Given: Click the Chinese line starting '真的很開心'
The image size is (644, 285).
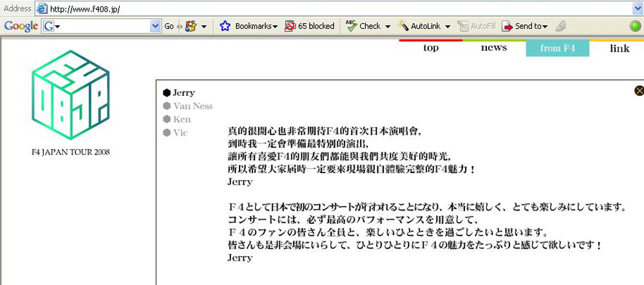Looking at the screenshot, I should pyautogui.click(x=325, y=131).
